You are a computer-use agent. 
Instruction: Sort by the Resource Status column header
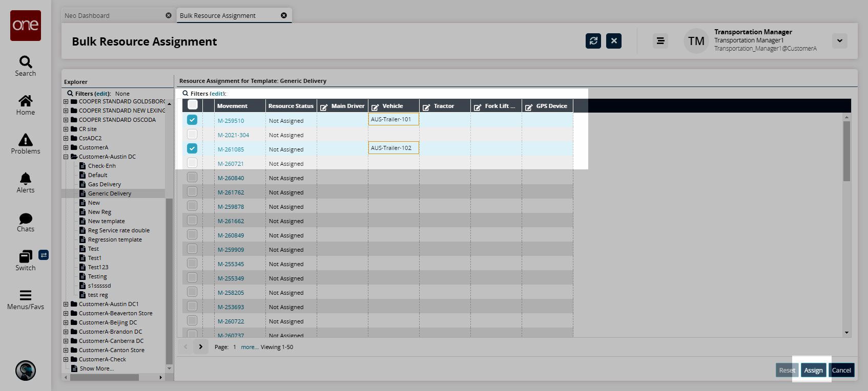[x=291, y=106]
